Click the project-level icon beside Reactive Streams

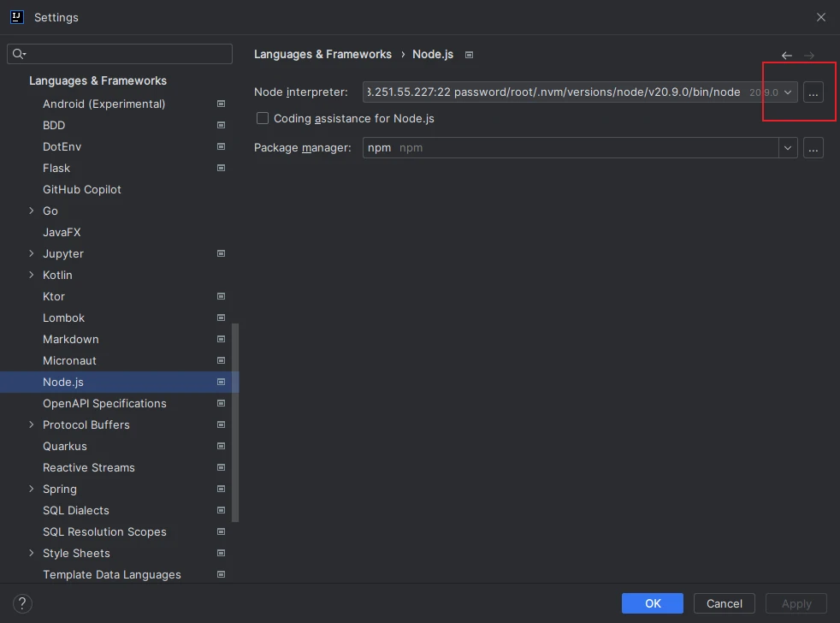(x=221, y=467)
